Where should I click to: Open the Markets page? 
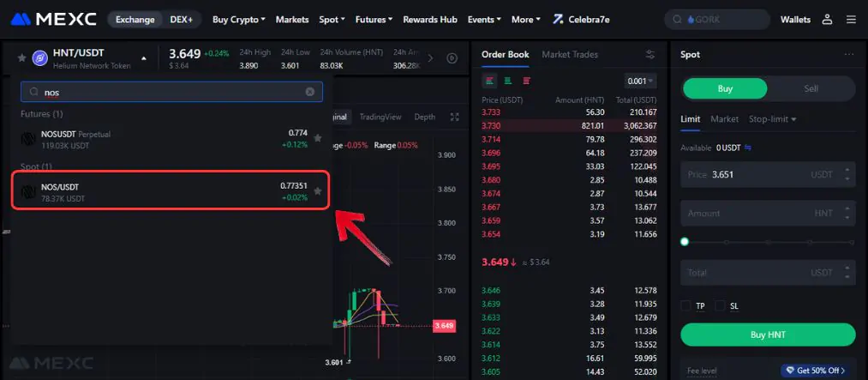click(x=292, y=20)
